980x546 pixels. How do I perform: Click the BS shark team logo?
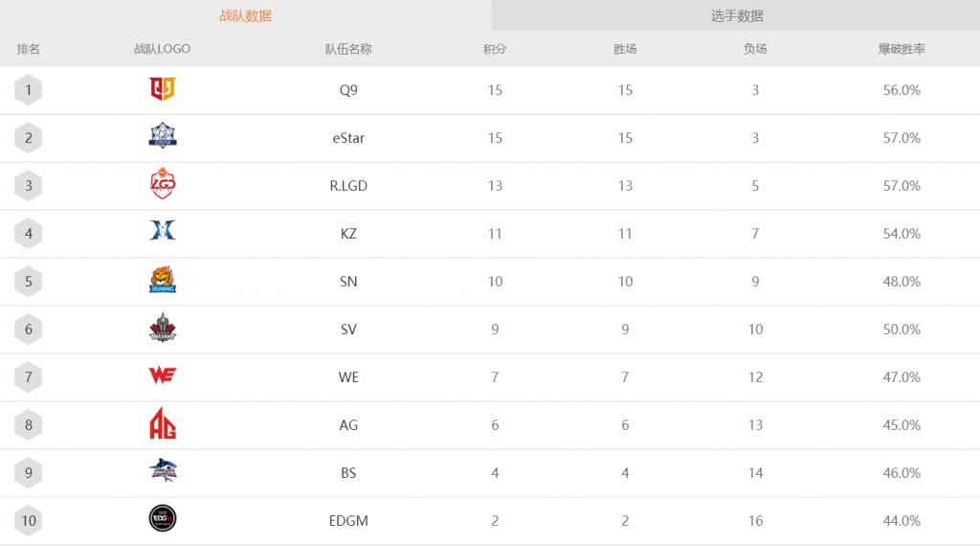point(163,470)
